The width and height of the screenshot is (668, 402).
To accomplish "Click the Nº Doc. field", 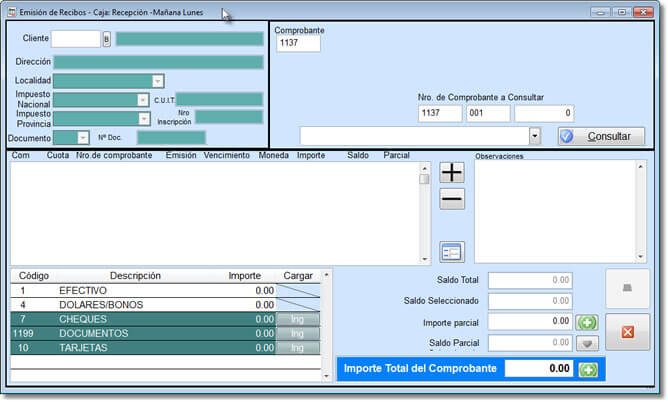I will pos(171,138).
